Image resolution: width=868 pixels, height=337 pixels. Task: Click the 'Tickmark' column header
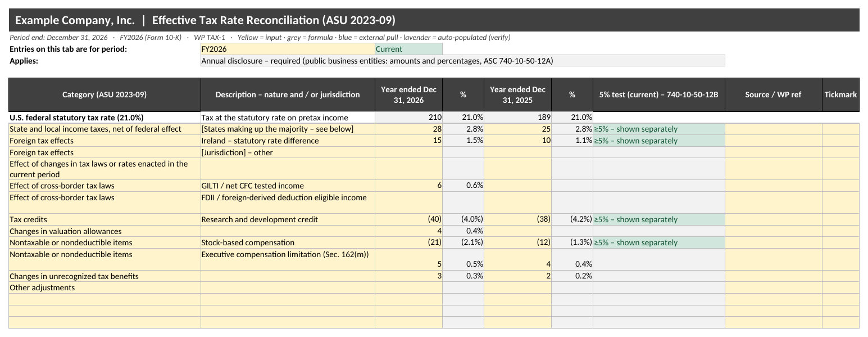coord(840,95)
